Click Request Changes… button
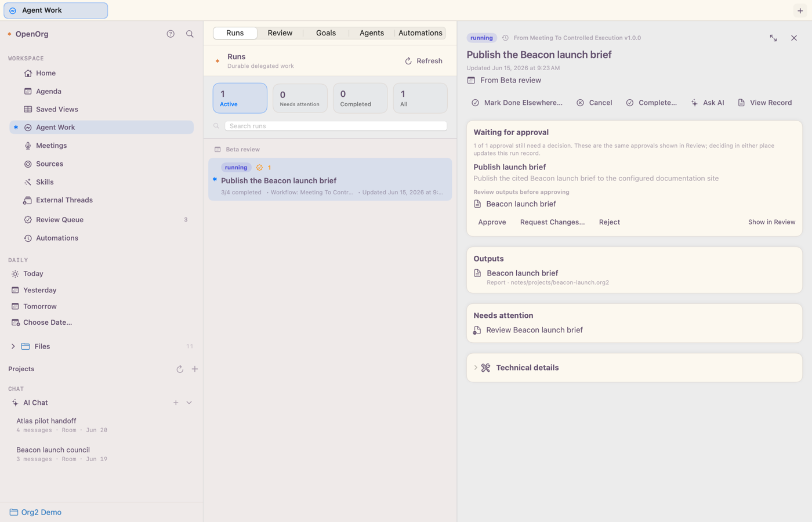Image resolution: width=812 pixels, height=522 pixels. 553,222
